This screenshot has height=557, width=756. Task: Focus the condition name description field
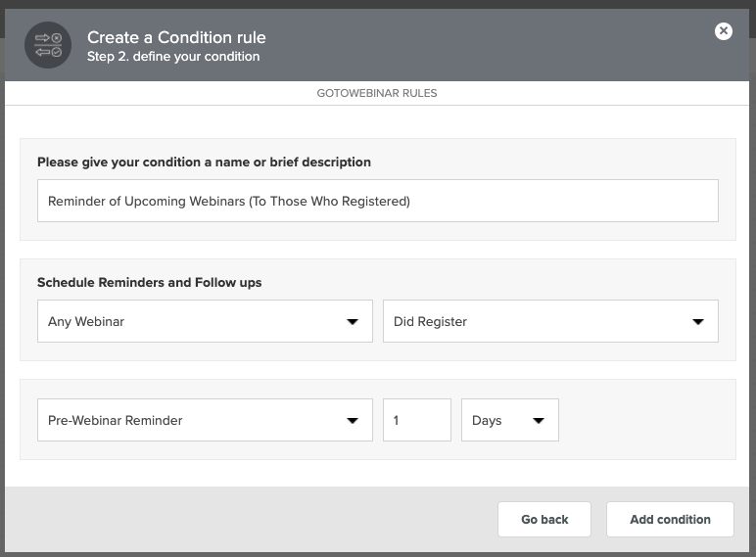tap(378, 201)
